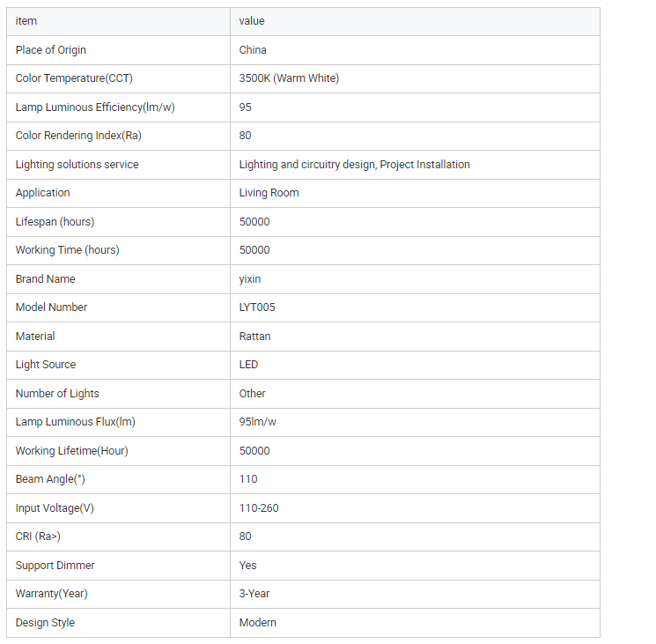Click the 'Beam Angle(°)' row label

click(50, 479)
